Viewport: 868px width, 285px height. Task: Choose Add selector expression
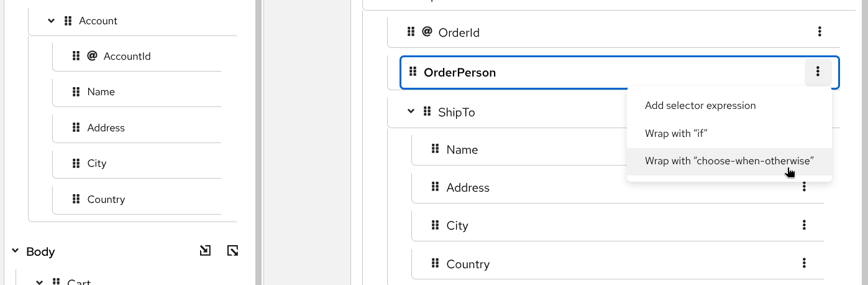(700, 106)
